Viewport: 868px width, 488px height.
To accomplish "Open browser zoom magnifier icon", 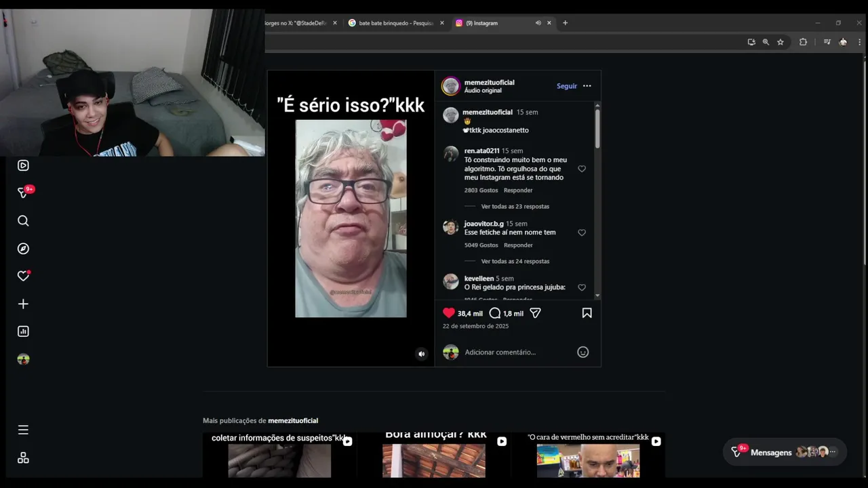I will (766, 42).
